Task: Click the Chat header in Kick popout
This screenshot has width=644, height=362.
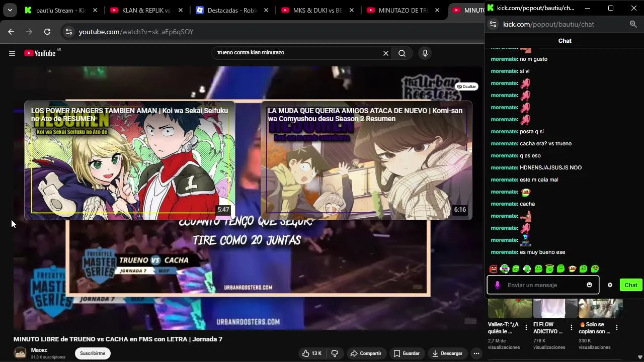Action: pyautogui.click(x=565, y=41)
